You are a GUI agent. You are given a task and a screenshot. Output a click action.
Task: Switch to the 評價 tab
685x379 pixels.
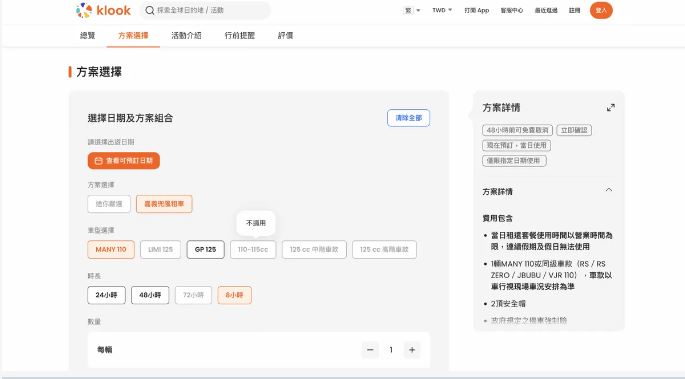tap(285, 35)
